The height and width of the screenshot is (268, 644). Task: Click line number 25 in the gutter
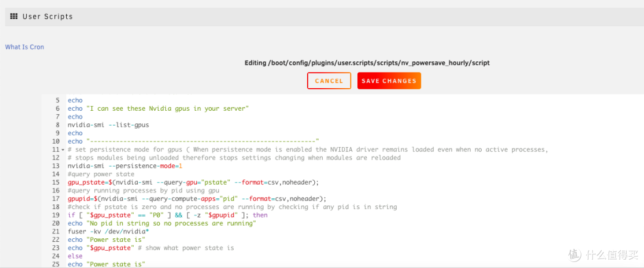[56, 264]
